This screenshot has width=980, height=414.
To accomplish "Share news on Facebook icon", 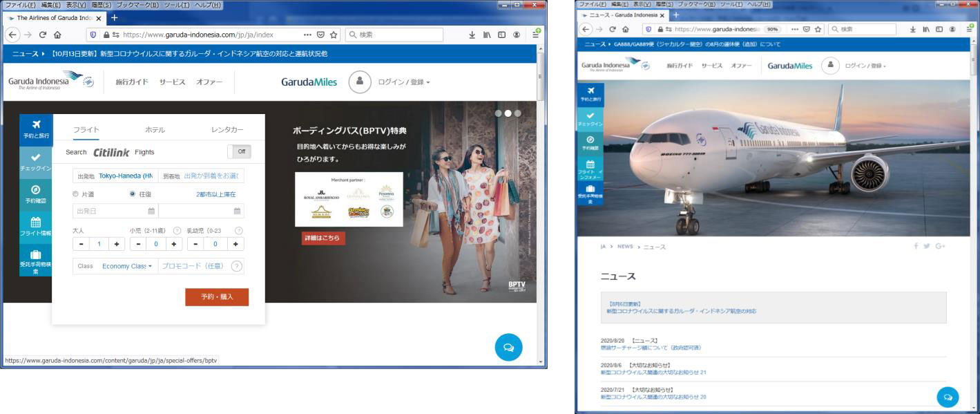I will click(x=916, y=246).
